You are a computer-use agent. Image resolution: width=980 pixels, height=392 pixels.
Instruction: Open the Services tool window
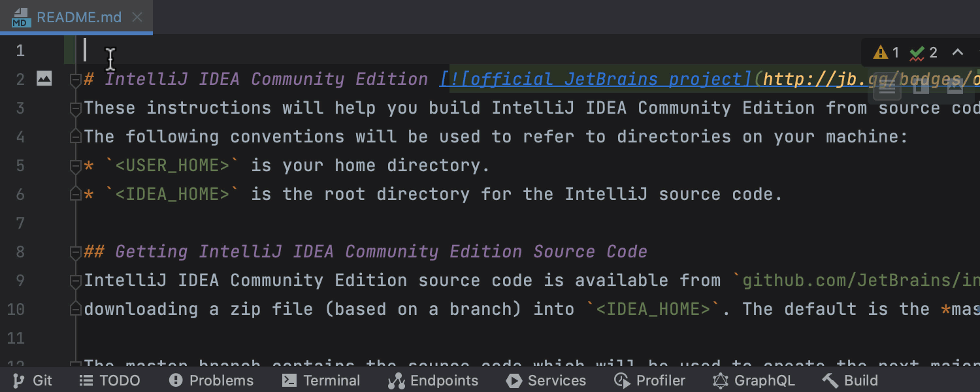click(546, 380)
